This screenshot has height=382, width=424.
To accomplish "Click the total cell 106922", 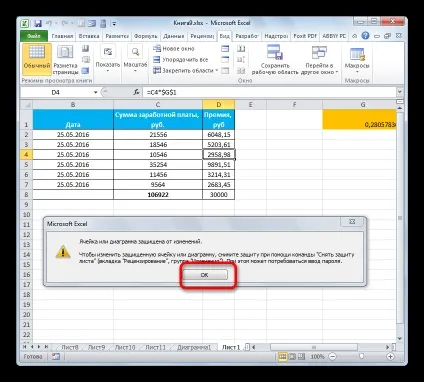I will [158, 195].
